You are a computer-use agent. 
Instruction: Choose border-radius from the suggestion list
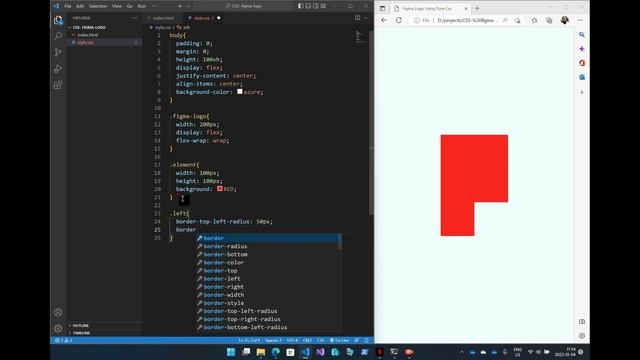(x=268, y=246)
